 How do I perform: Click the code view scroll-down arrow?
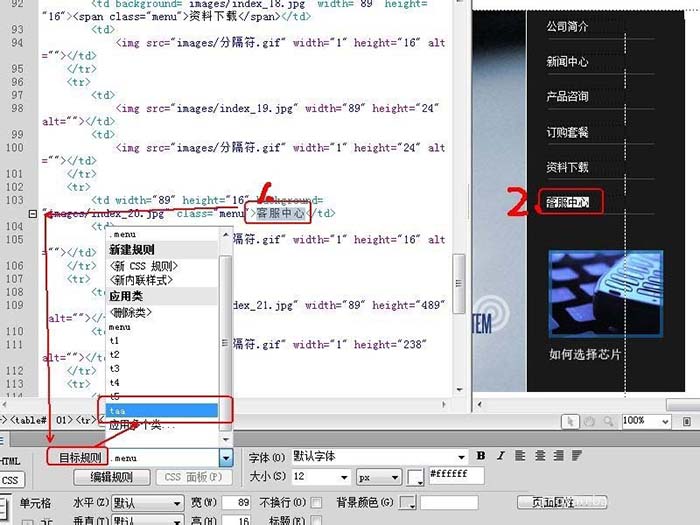click(459, 390)
